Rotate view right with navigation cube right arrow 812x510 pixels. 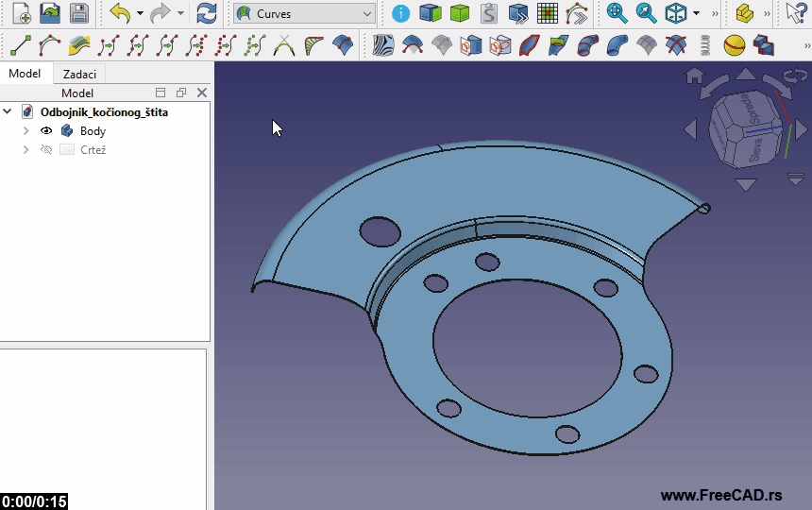pos(801,128)
